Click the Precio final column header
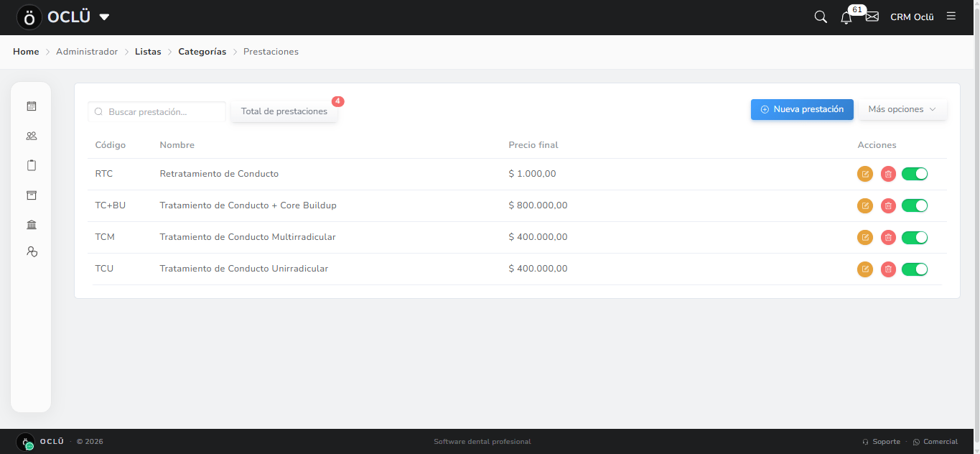The width and height of the screenshot is (980, 454). [x=533, y=145]
